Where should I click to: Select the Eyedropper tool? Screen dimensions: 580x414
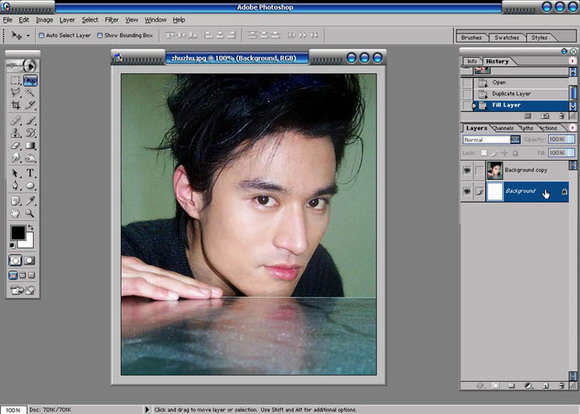30,200
